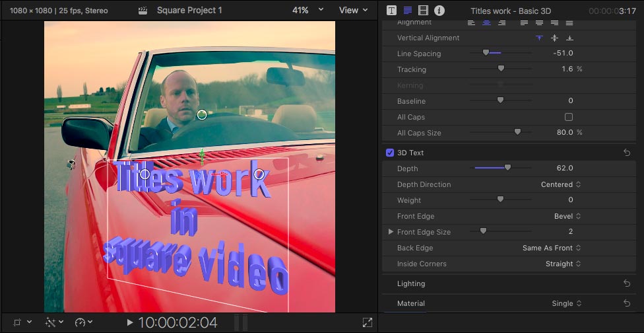Click the rotation handle on the title's right
The height and width of the screenshot is (333, 644).
coord(259,174)
